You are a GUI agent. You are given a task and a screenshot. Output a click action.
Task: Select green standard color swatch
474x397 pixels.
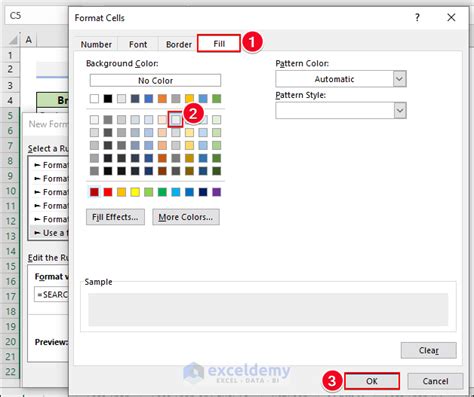pyautogui.click(x=162, y=192)
